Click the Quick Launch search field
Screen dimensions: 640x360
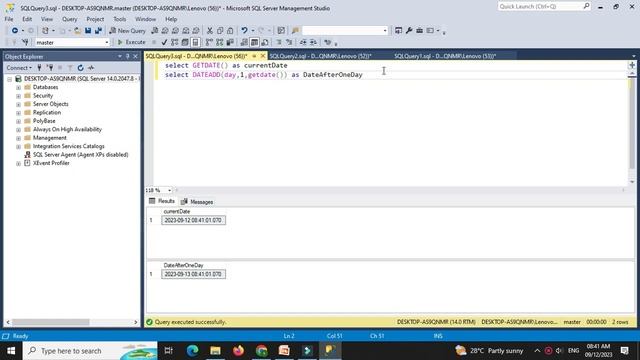coord(544,7)
